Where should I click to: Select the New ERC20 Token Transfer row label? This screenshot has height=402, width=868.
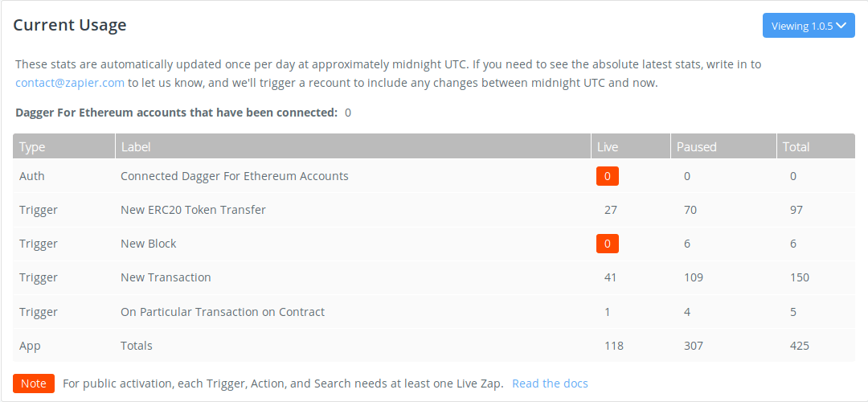[x=193, y=210]
